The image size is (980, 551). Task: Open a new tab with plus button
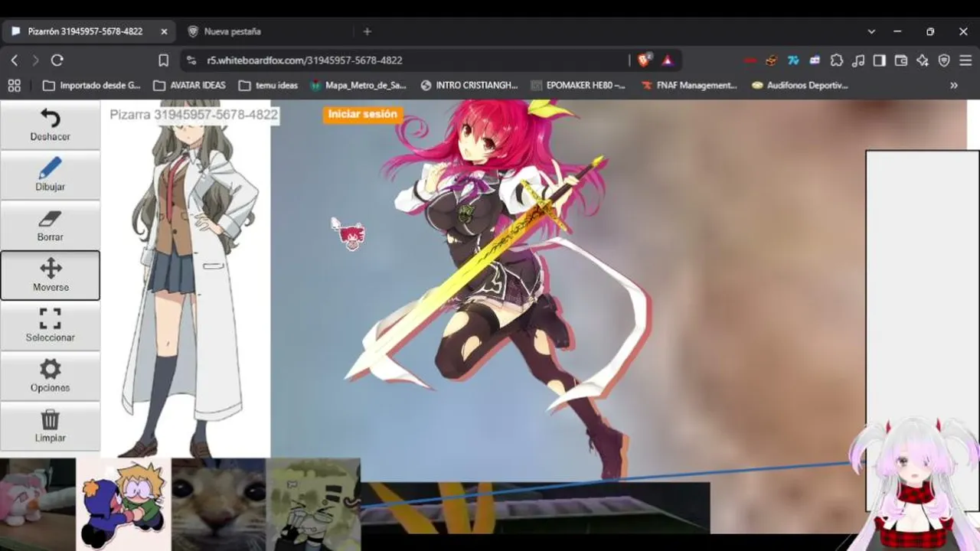[367, 31]
